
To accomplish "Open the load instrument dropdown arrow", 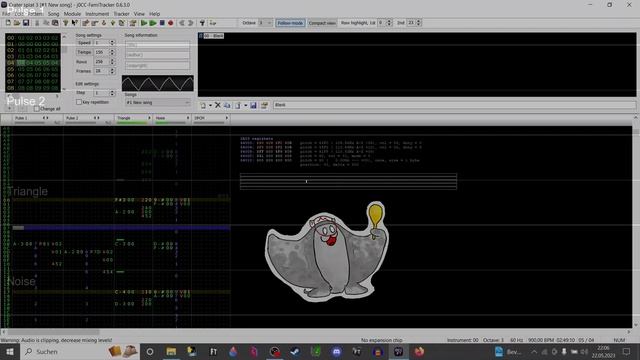I will pos(245,105).
